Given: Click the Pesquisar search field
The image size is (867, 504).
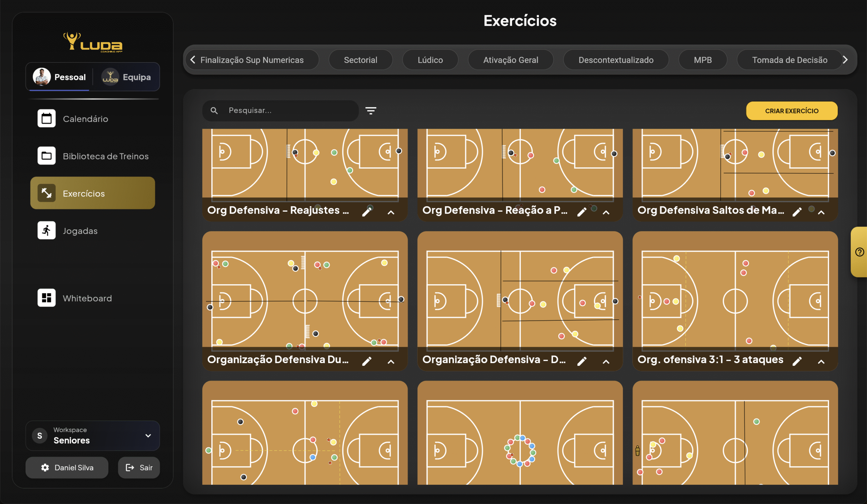Looking at the screenshot, I should [x=289, y=110].
